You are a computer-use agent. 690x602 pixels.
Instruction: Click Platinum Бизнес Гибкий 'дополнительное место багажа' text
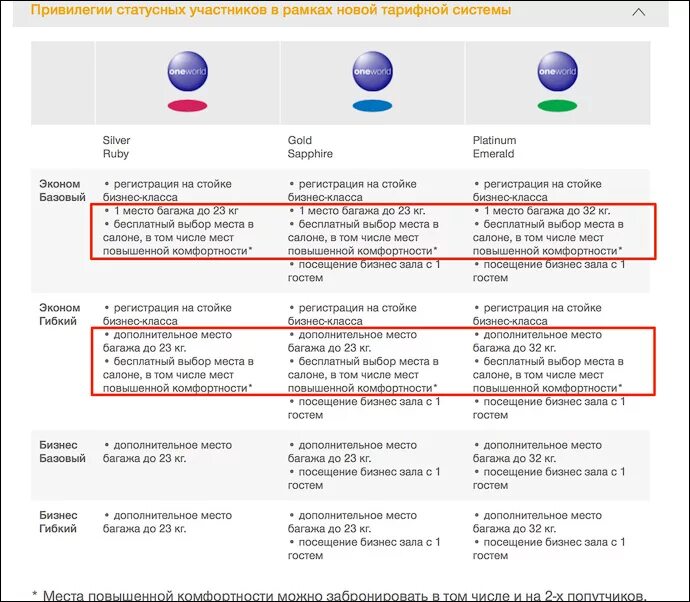click(x=537, y=522)
